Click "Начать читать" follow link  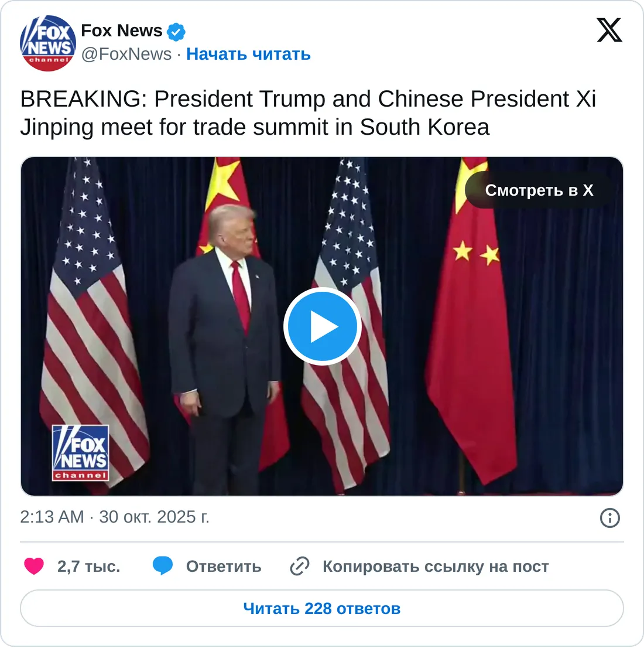coord(248,54)
